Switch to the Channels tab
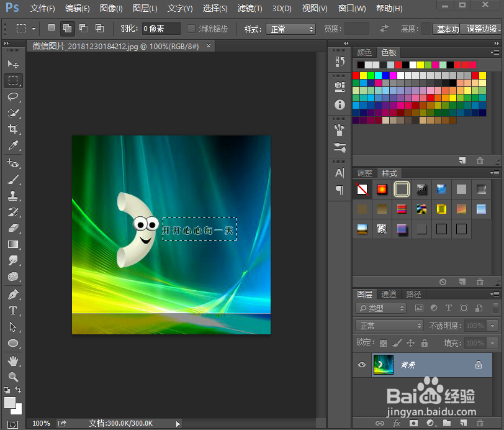This screenshot has height=430, width=504. tap(389, 294)
